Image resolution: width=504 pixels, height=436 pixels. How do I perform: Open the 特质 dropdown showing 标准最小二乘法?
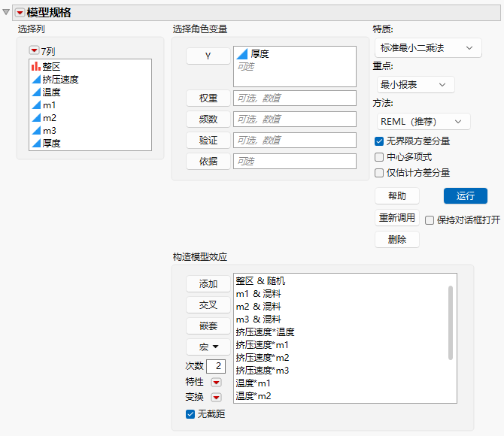(428, 48)
